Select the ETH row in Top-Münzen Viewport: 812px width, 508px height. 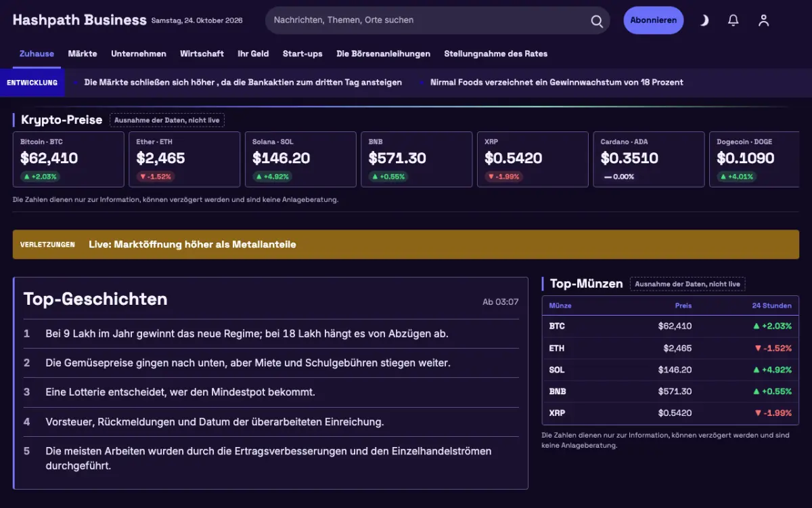pyautogui.click(x=670, y=348)
